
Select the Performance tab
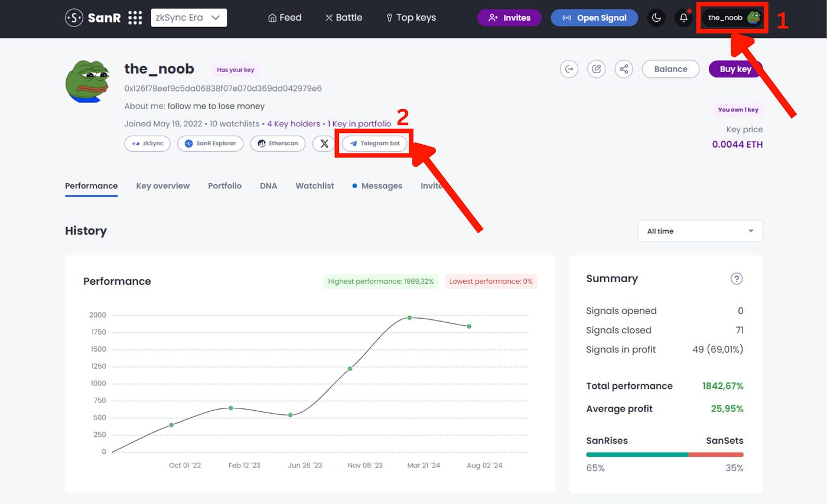92,185
